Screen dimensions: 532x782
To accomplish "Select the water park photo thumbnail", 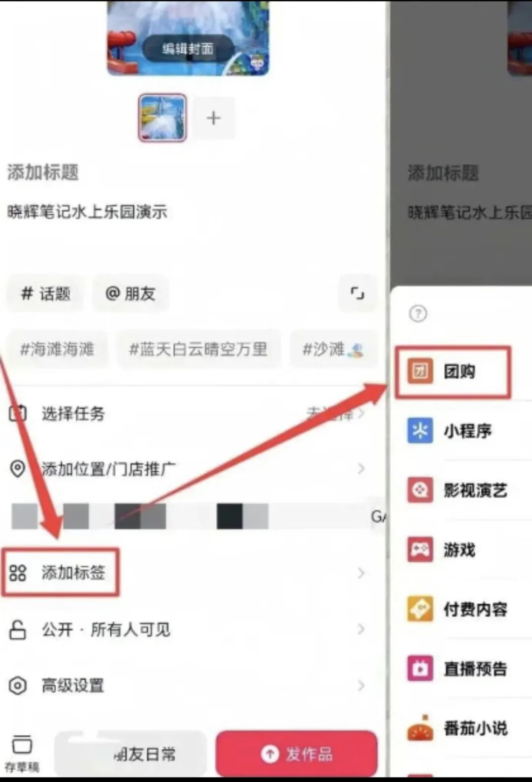I will pos(163,118).
